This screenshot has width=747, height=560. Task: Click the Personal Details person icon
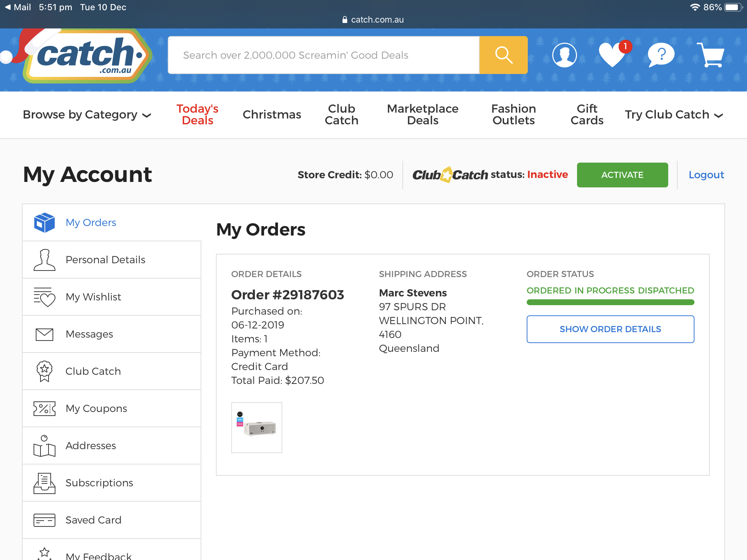(44, 260)
